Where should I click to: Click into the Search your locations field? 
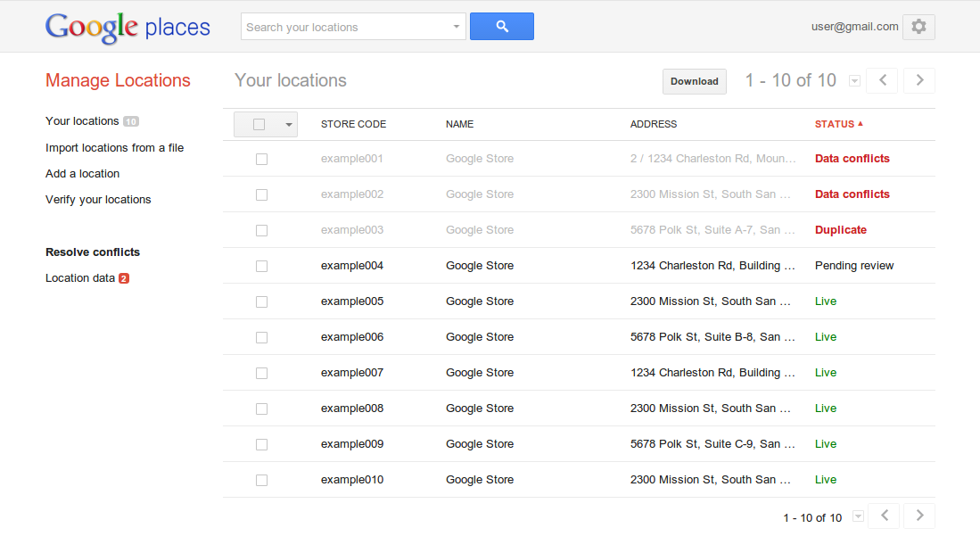coord(346,27)
